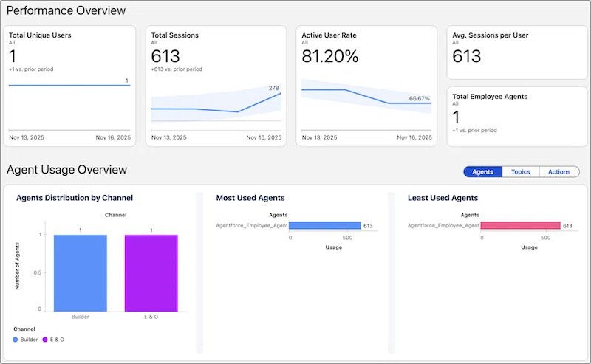Click the 613 value beside the pink bar
The image size is (591, 364).
click(x=567, y=226)
